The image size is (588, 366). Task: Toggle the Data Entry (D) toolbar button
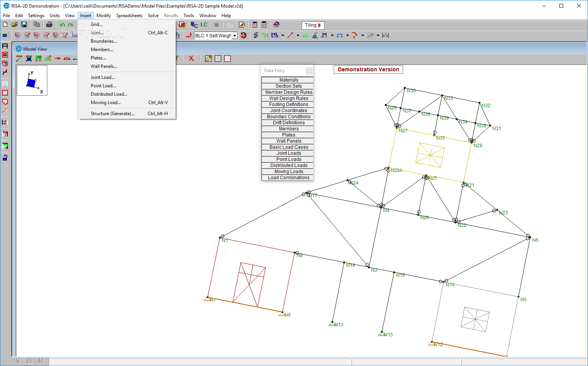pyautogui.click(x=255, y=25)
